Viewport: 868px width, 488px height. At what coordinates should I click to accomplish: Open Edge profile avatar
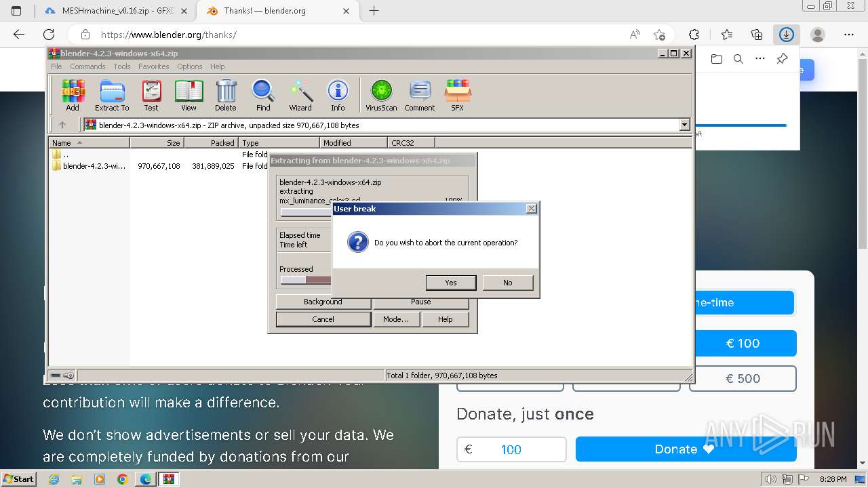tap(818, 35)
